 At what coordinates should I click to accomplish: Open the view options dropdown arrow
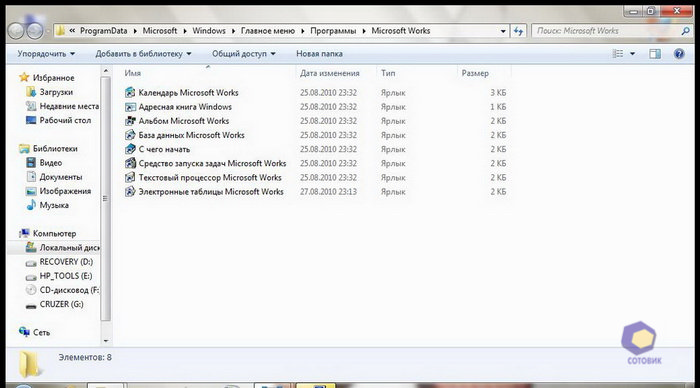tap(632, 54)
